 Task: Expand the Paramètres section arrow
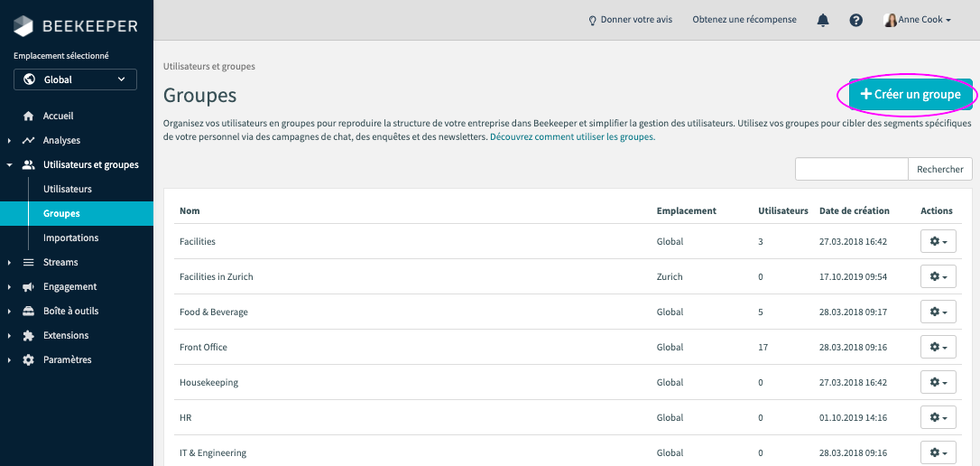pos(9,360)
